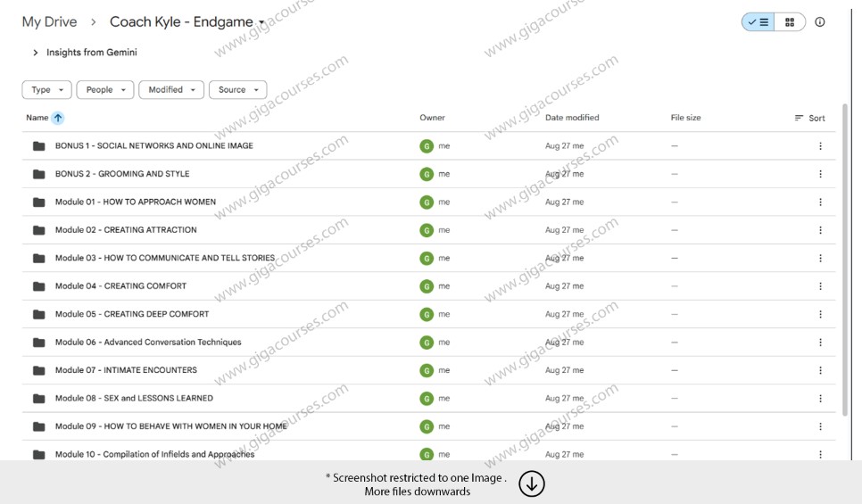This screenshot has width=862, height=504.
Task: Click the download arrow circle icon
Action: 532,483
